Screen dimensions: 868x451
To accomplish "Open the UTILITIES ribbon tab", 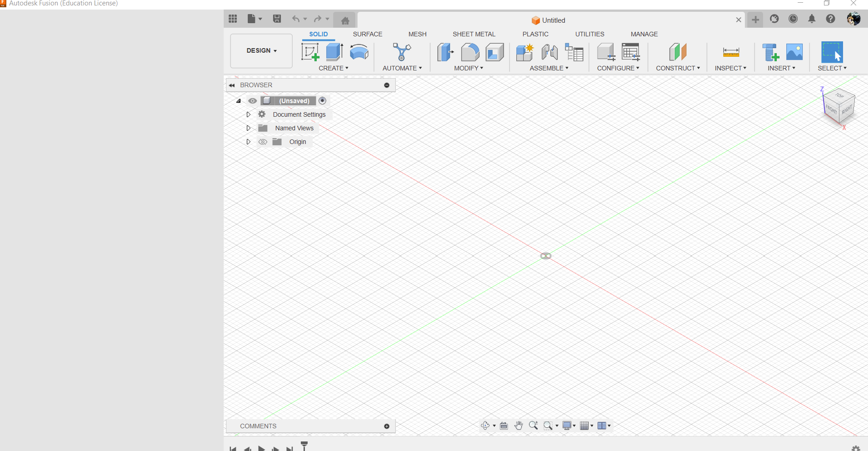I will [x=589, y=34].
